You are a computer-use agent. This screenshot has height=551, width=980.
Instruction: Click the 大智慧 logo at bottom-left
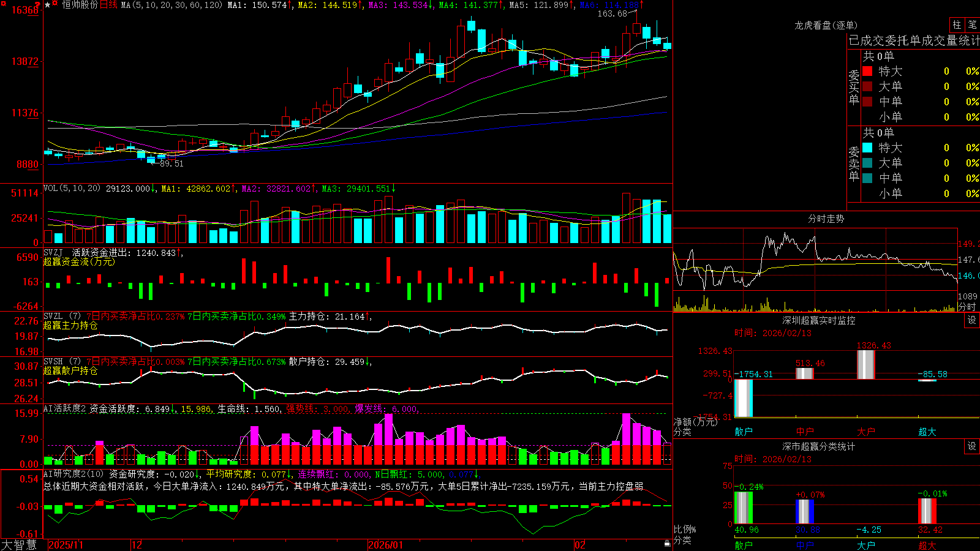click(x=19, y=545)
